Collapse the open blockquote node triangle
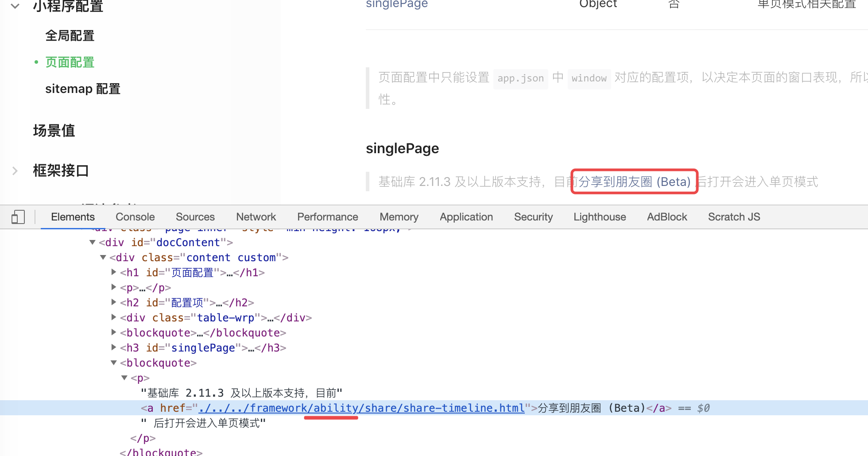 (114, 363)
